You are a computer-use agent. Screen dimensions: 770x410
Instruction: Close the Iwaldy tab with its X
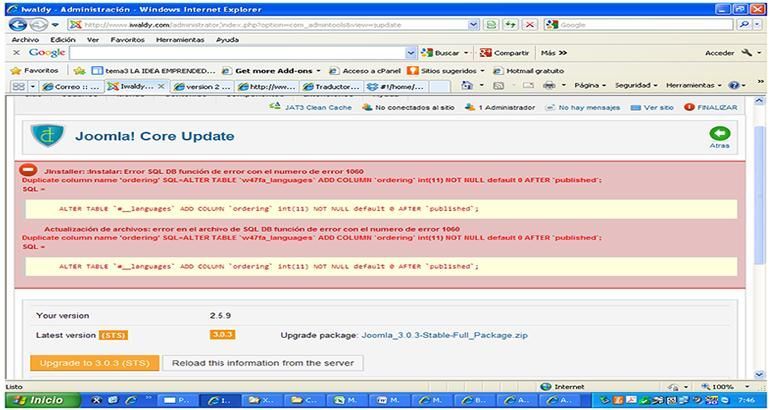(x=161, y=86)
